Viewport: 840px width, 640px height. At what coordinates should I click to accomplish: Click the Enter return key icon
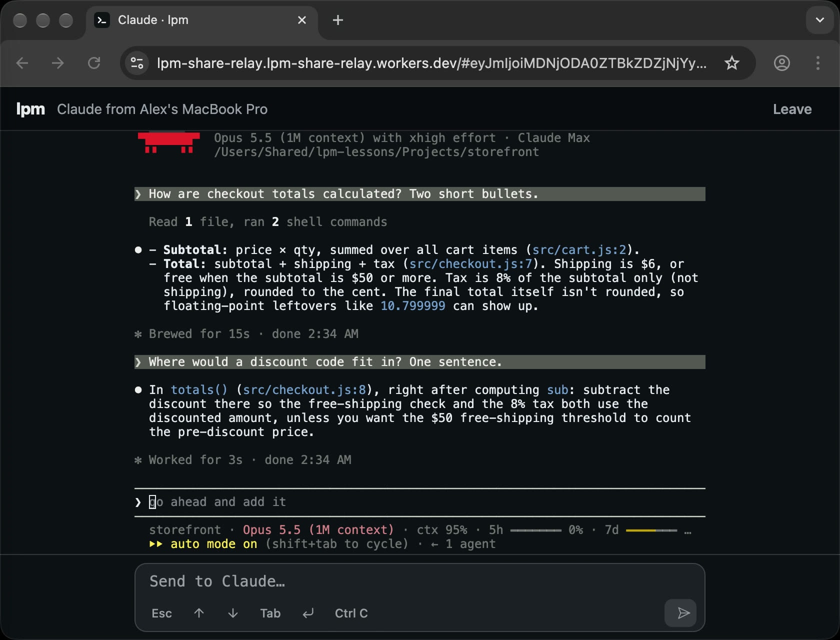click(308, 613)
